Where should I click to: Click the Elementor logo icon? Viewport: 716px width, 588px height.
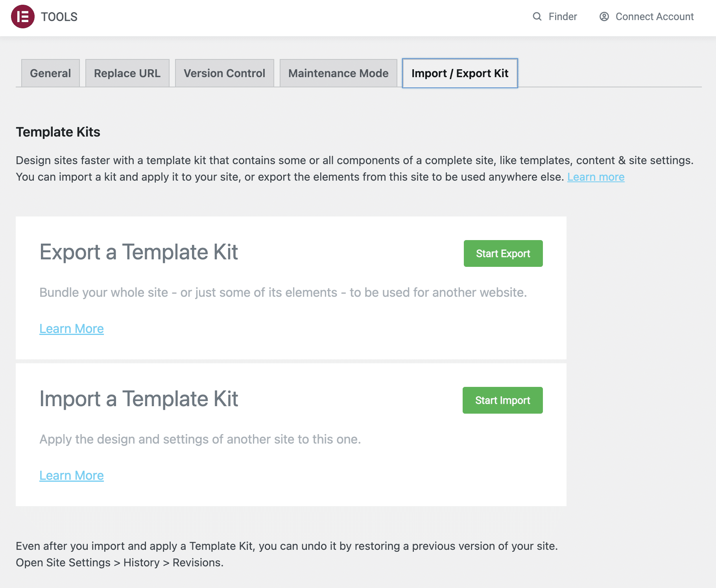click(x=24, y=17)
